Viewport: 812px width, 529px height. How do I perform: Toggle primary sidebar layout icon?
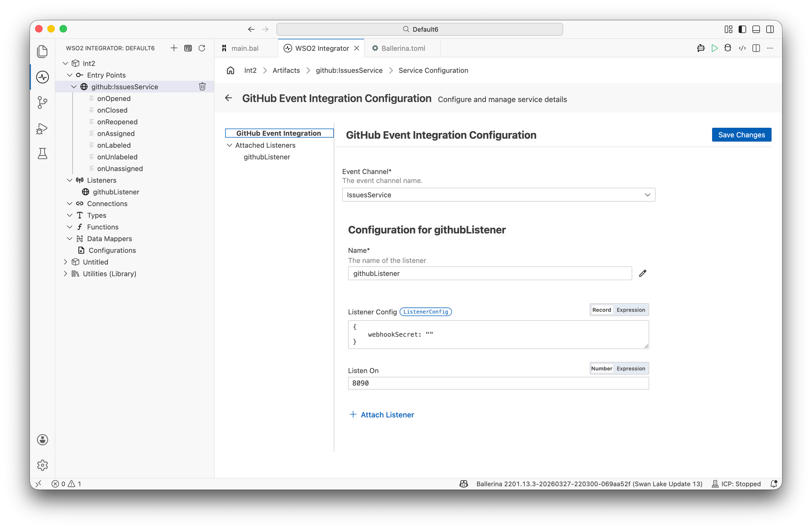pos(742,29)
